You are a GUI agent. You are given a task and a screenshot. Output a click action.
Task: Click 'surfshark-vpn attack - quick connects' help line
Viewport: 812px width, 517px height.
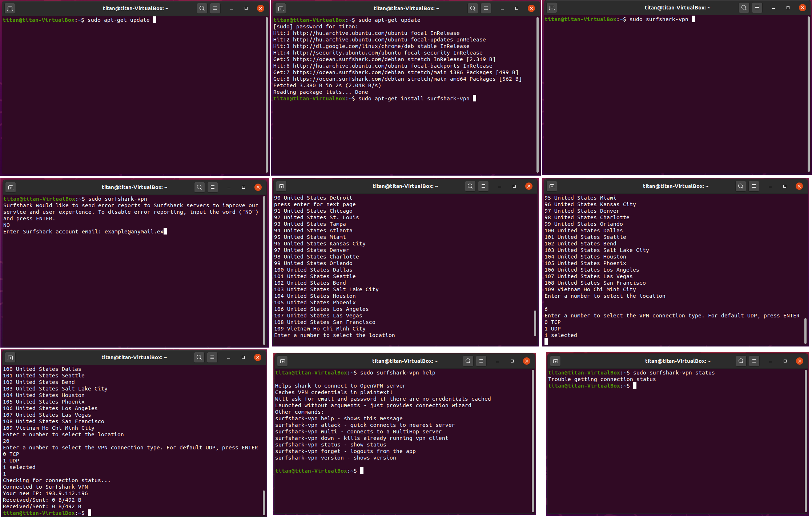(365, 425)
